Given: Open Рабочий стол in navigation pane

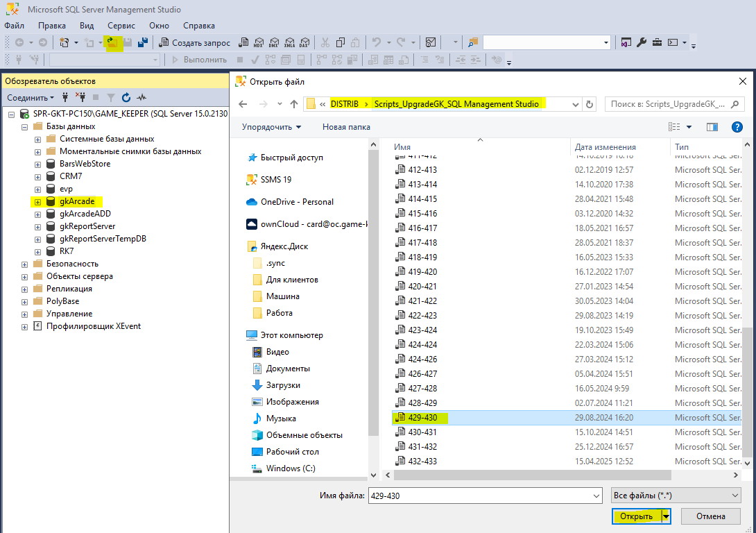Looking at the screenshot, I should [292, 452].
